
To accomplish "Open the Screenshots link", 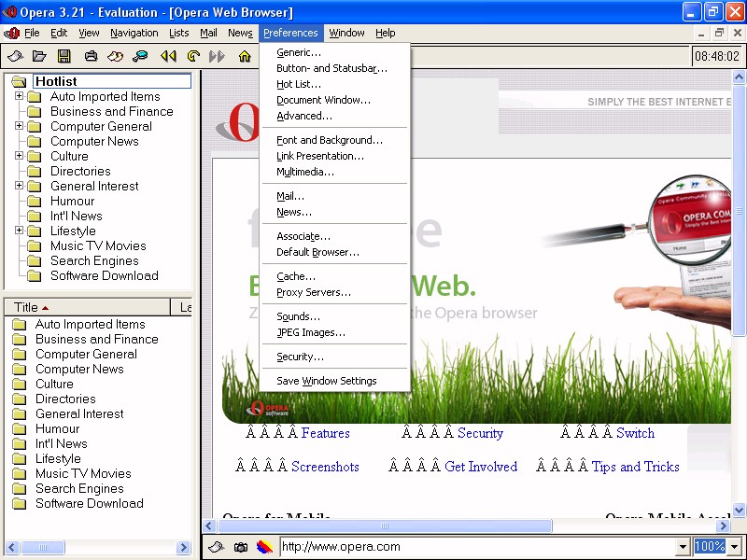I will coord(325,466).
